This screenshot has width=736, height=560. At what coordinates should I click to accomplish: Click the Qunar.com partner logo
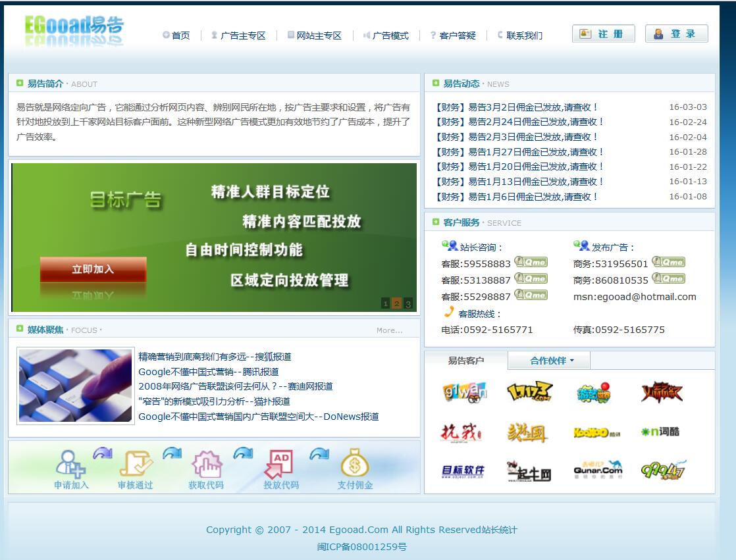point(597,470)
